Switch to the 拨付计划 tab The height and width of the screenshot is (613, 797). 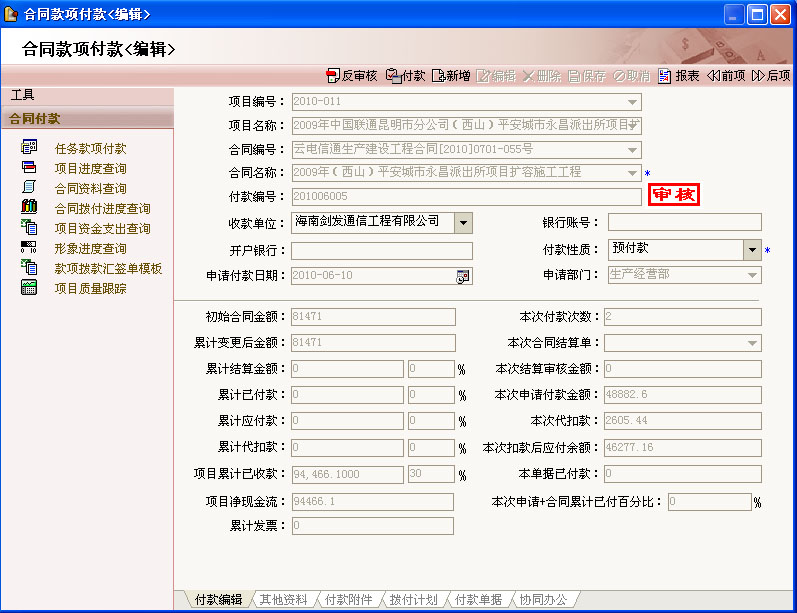pos(413,600)
